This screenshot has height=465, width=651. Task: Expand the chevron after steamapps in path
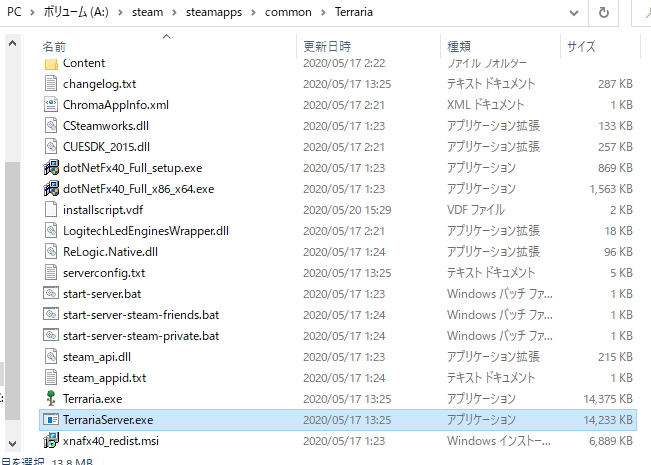pos(253,12)
